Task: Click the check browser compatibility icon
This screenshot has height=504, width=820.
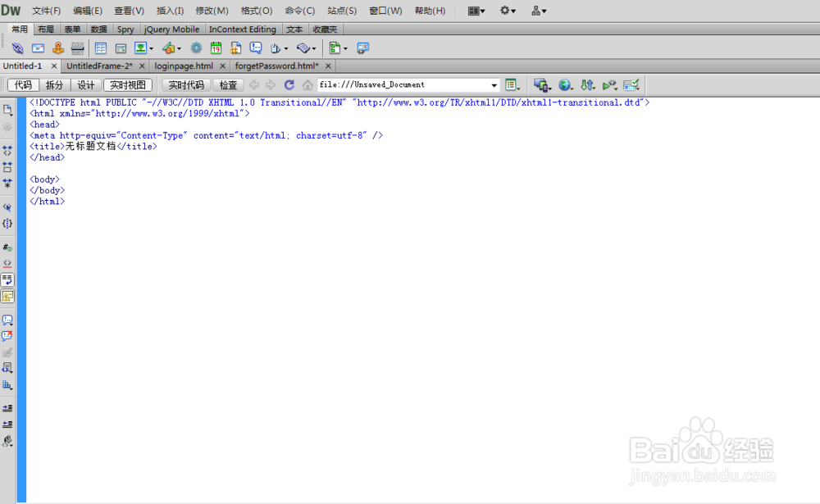Action: pyautogui.click(x=631, y=84)
